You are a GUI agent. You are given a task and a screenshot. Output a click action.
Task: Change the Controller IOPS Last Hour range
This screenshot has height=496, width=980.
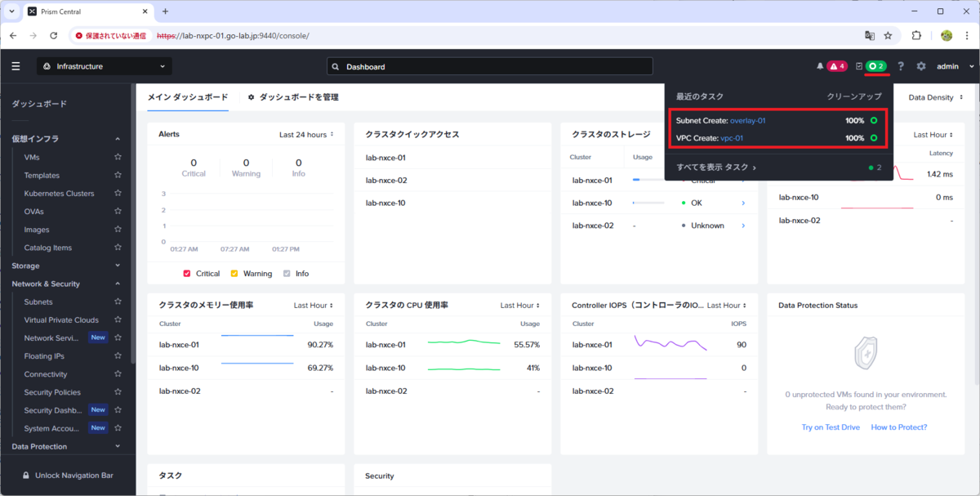point(727,306)
